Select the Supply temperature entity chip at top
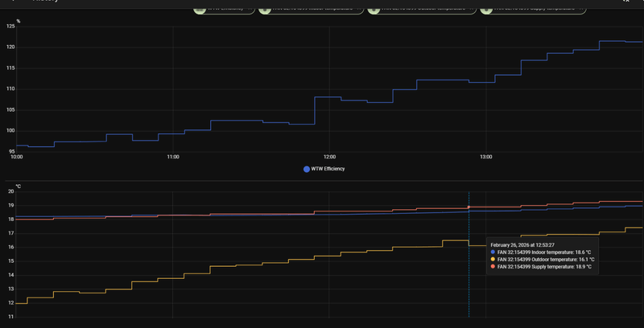This screenshot has width=644, height=328. tap(533, 10)
